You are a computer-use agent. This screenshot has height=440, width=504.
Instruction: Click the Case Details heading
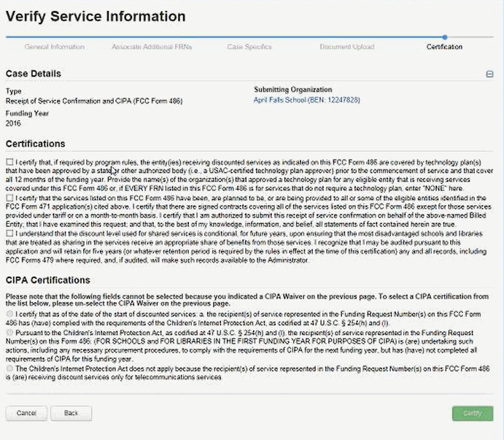(x=34, y=74)
